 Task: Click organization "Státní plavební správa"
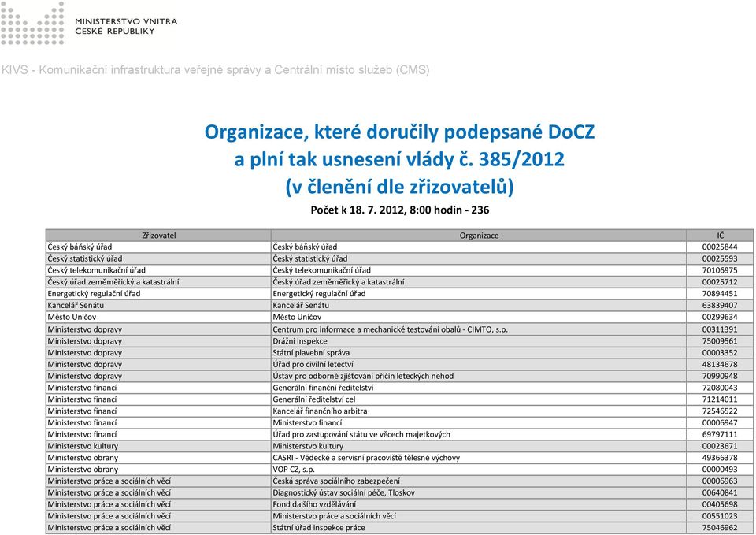pos(311,353)
